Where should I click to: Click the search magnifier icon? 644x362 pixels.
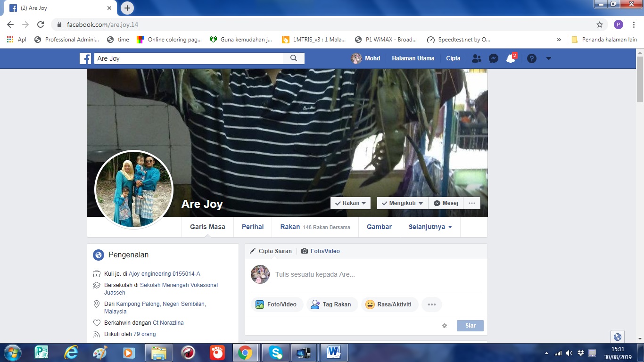[294, 58]
